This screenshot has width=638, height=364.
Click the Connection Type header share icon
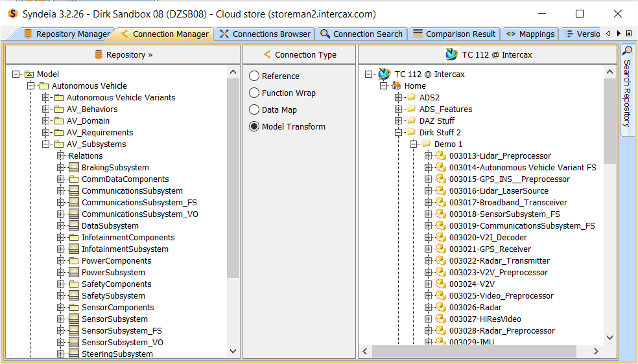pos(267,54)
